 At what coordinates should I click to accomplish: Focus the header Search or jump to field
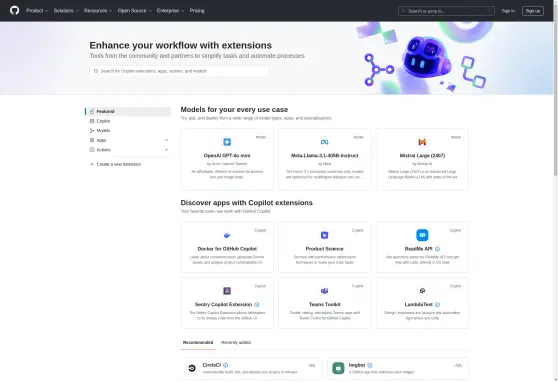pos(446,11)
